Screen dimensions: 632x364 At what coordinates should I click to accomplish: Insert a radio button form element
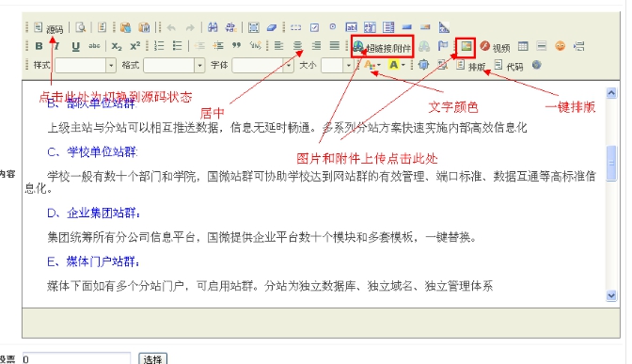333,27
